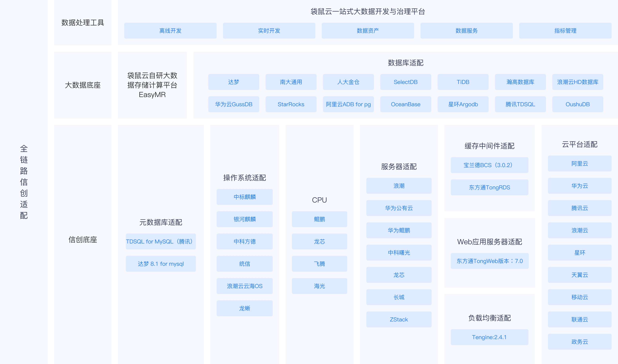Screen dimensions: 618x364
Task: Click the OceanBase box
Action: coord(405,104)
